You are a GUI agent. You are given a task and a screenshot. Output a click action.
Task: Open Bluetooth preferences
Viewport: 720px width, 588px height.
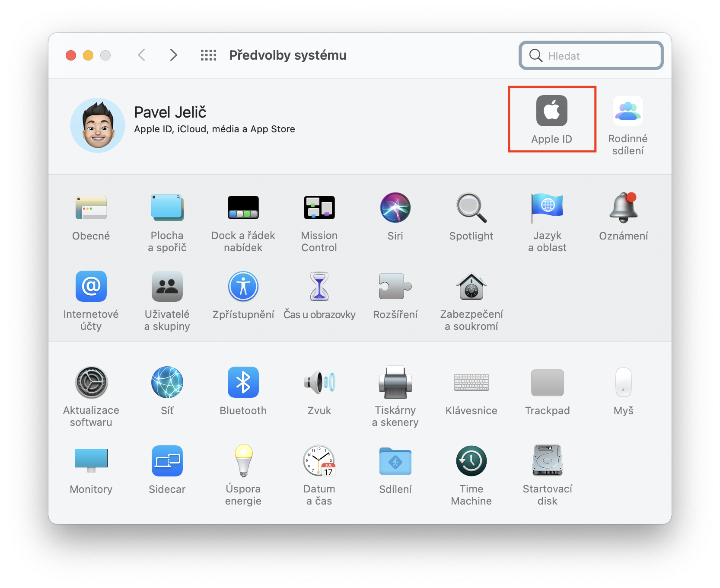click(x=243, y=392)
